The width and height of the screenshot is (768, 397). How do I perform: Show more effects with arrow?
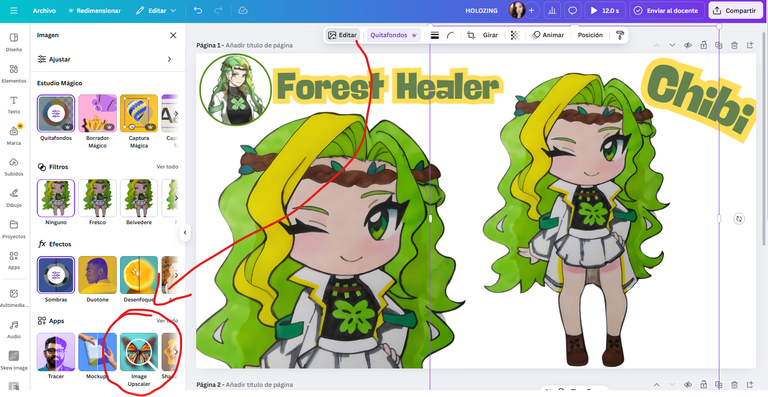pos(176,275)
